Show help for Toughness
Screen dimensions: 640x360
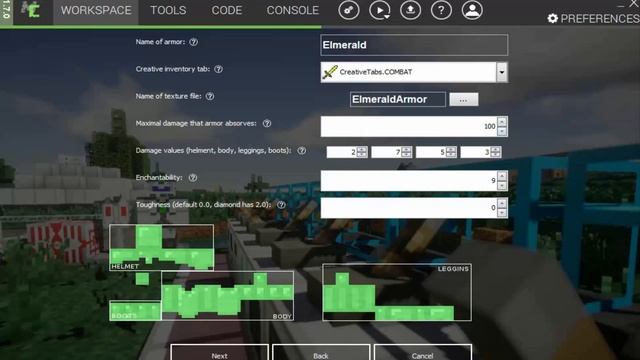tap(281, 205)
